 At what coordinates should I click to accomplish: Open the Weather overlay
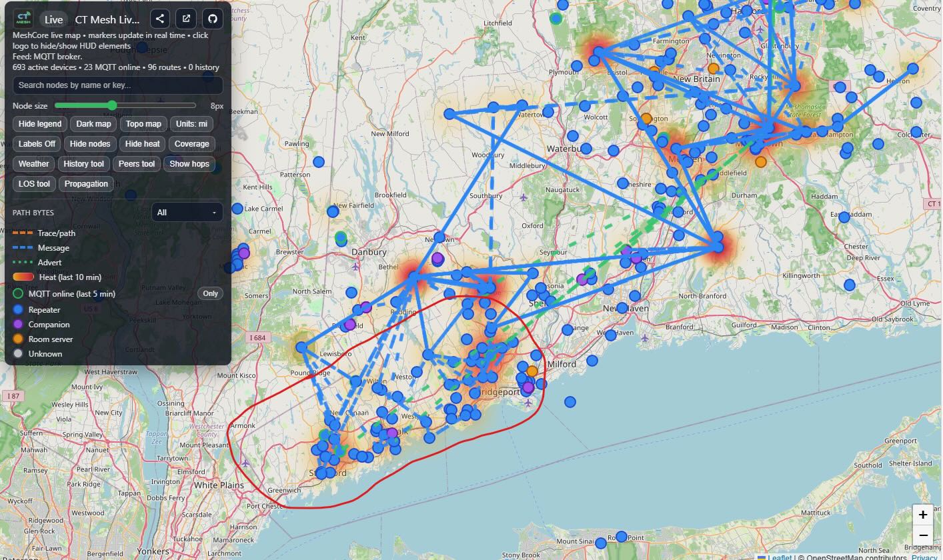tap(33, 164)
